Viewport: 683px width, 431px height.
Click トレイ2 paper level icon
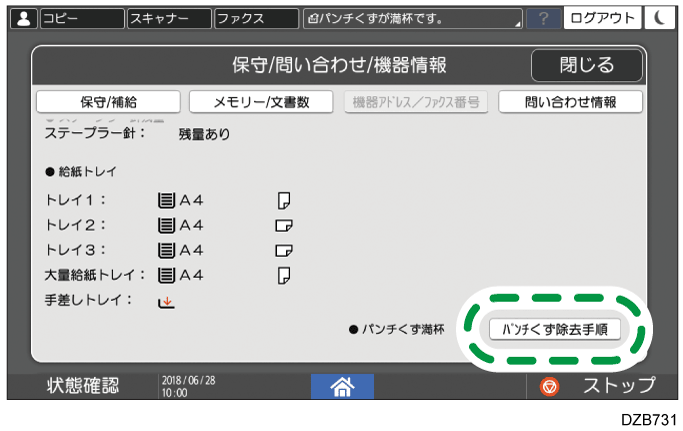[x=166, y=225]
